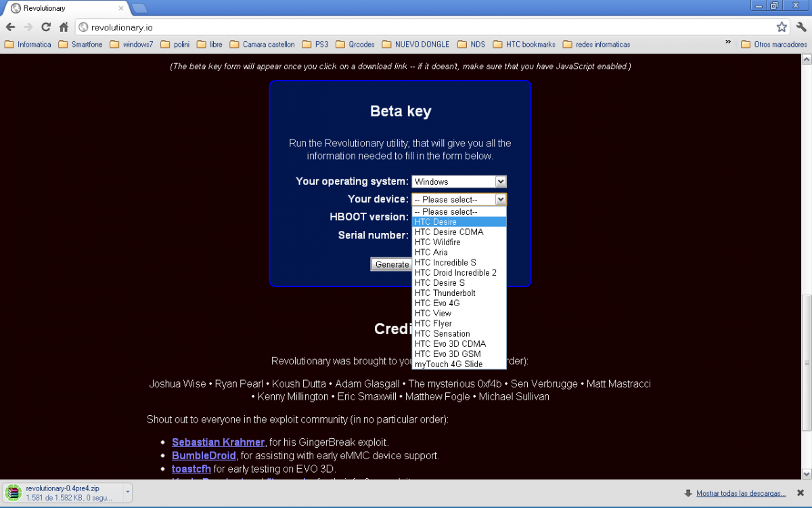Select HTC Evo 3D GSM option
This screenshot has height=508, width=812.
click(x=459, y=354)
